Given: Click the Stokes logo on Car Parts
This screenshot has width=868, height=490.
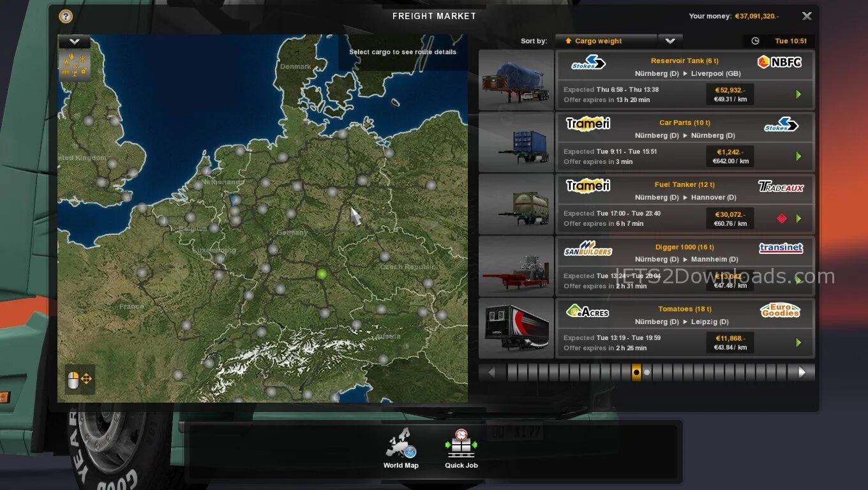Looking at the screenshot, I should (x=781, y=124).
